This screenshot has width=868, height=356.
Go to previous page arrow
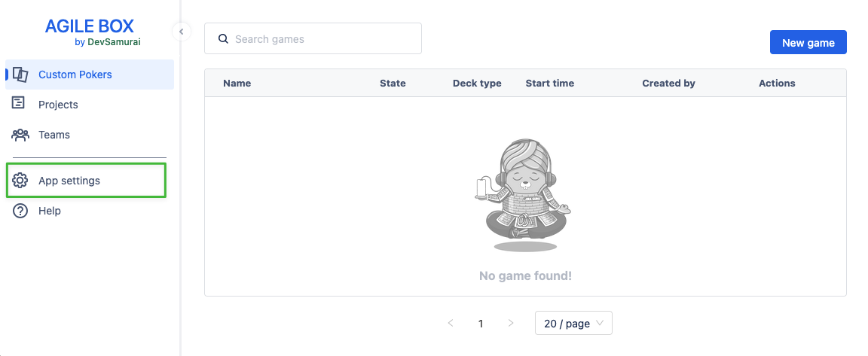pyautogui.click(x=451, y=323)
